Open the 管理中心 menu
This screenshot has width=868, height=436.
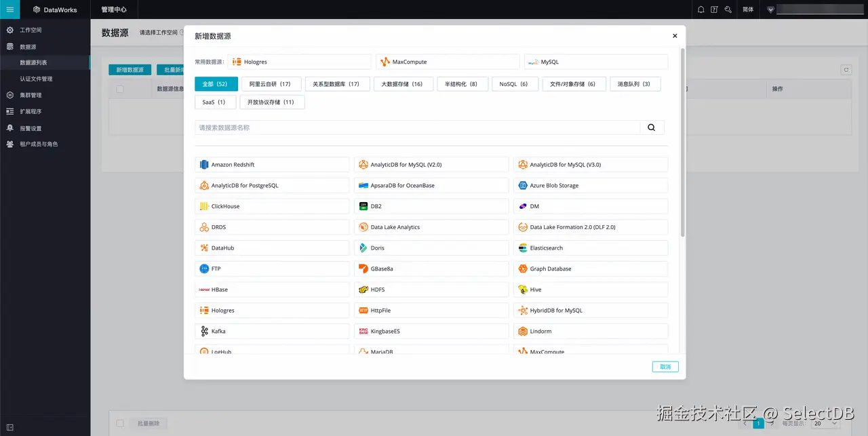(113, 9)
